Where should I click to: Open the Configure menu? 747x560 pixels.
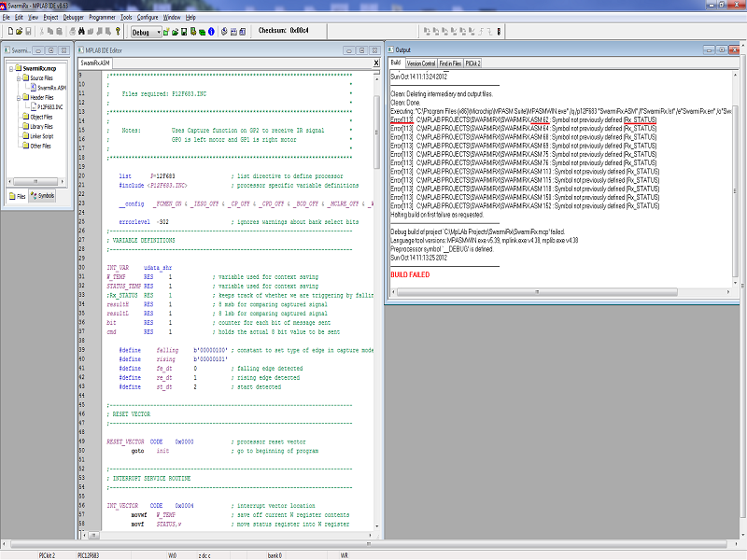pos(148,18)
